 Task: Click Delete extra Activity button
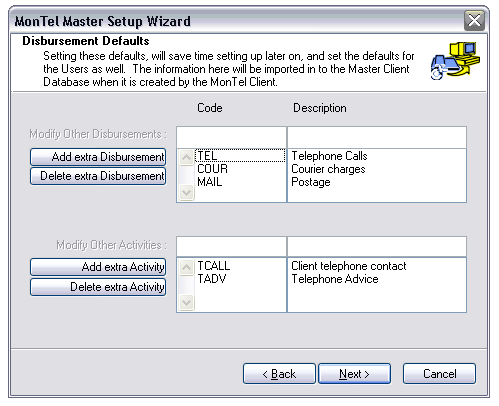click(x=98, y=287)
